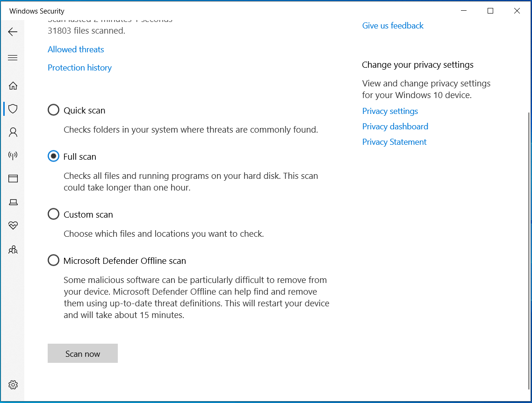Minimize the Windows Security window

pos(464,11)
